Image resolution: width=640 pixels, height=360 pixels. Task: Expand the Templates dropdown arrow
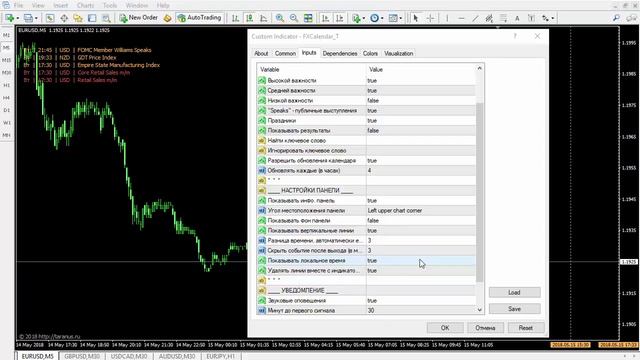pyautogui.click(x=401, y=18)
